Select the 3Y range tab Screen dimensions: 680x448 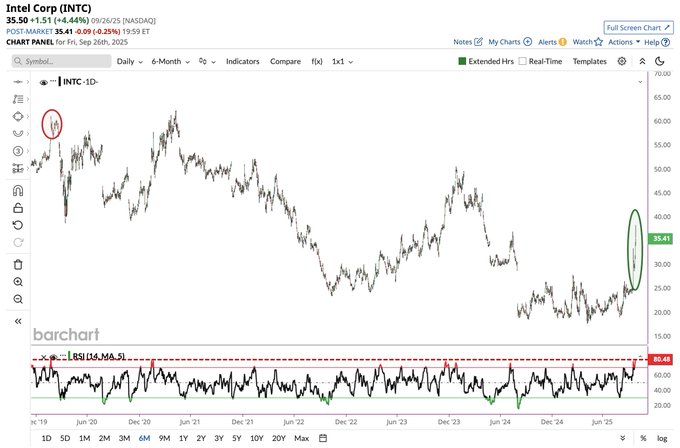(219, 438)
